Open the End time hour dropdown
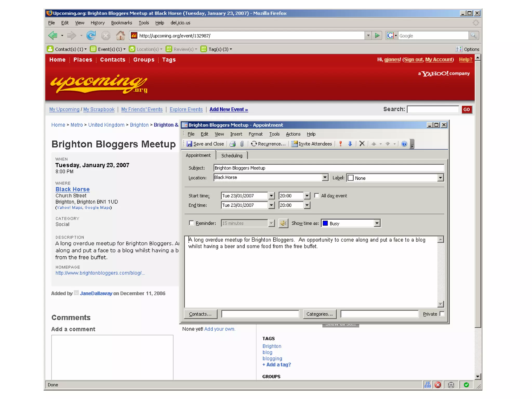Screen dimensions: 532x399 307,205
